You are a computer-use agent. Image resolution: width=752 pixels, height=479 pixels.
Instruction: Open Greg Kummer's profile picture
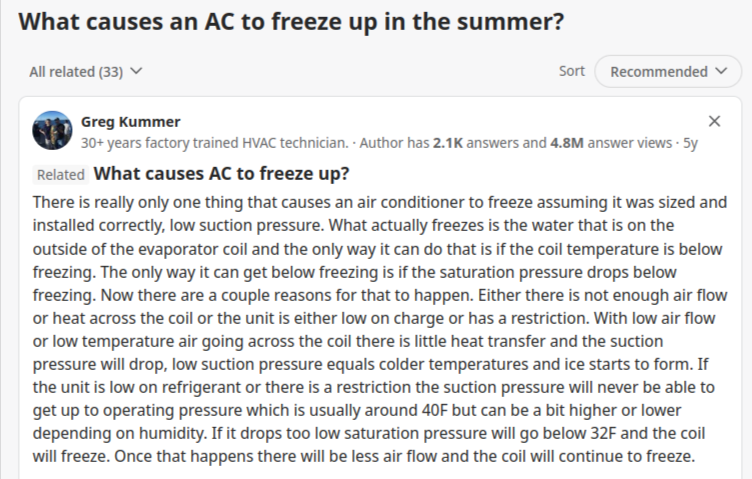(52, 130)
